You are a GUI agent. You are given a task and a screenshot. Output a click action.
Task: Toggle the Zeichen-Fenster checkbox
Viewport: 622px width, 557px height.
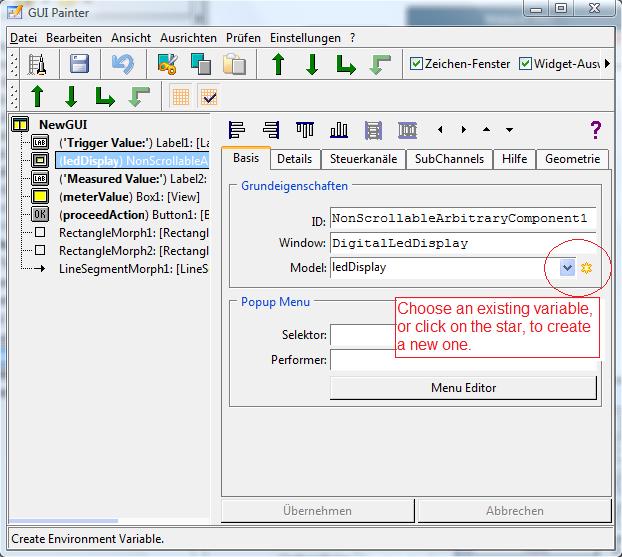(417, 64)
